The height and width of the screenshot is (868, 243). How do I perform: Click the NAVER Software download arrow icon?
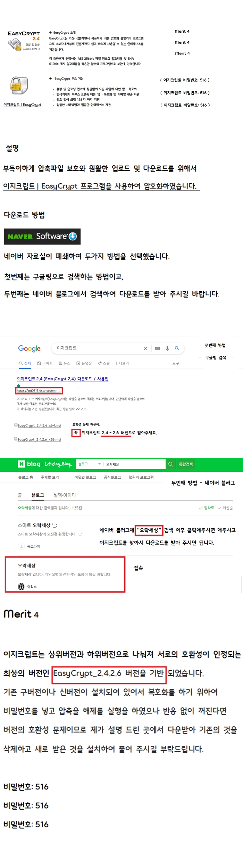pyautogui.click(x=73, y=236)
